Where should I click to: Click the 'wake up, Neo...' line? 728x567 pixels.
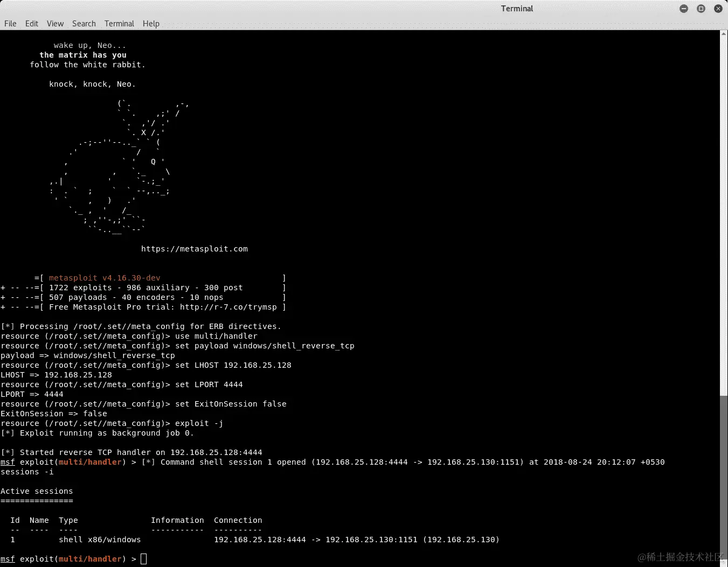(90, 45)
